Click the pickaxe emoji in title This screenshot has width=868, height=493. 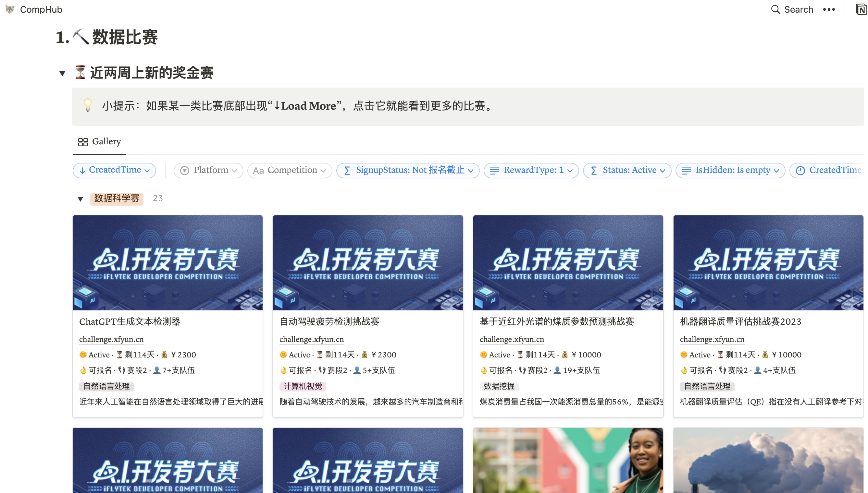tap(81, 37)
